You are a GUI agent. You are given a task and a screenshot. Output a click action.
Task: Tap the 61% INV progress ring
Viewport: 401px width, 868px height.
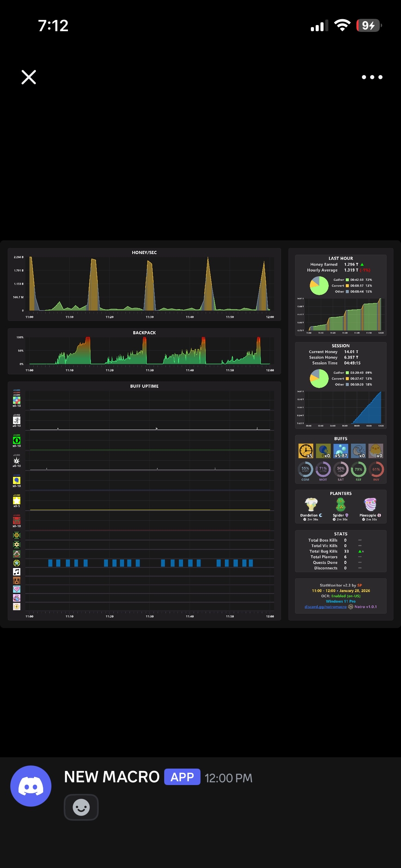(376, 469)
